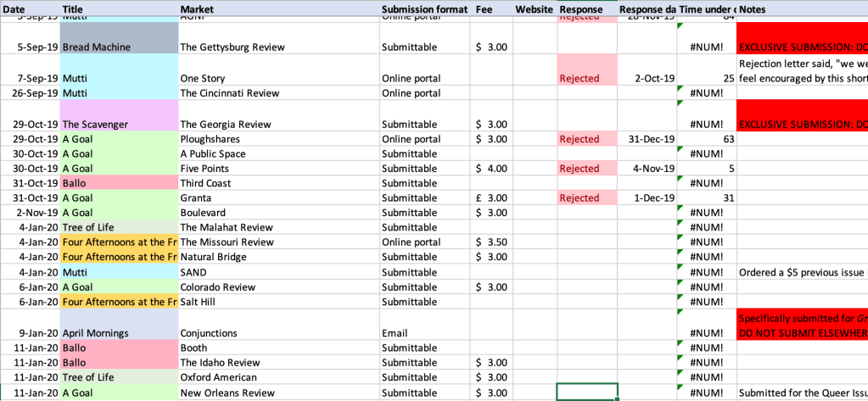Select the 'Ordered a $5 previous issue' note
868x401 pixels.
pos(802,272)
